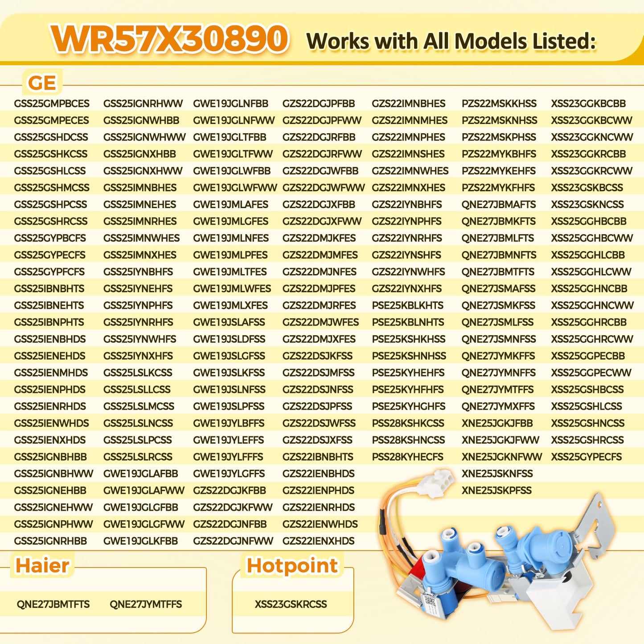The width and height of the screenshot is (644, 644).
Task: Click model number GZS22DGJPFBB
Action: click(x=319, y=103)
